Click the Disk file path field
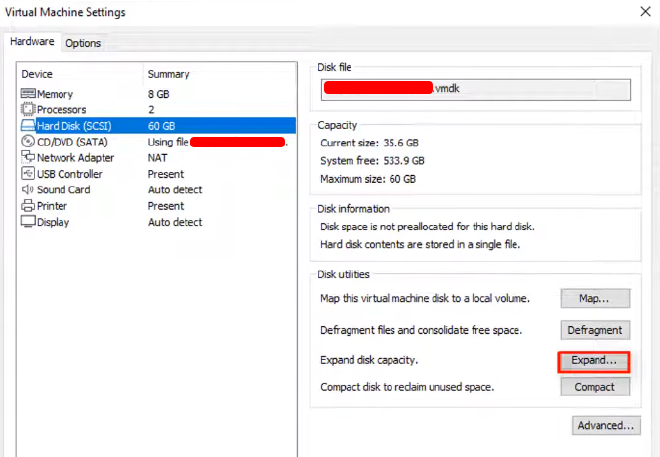The width and height of the screenshot is (660, 457). (x=476, y=89)
